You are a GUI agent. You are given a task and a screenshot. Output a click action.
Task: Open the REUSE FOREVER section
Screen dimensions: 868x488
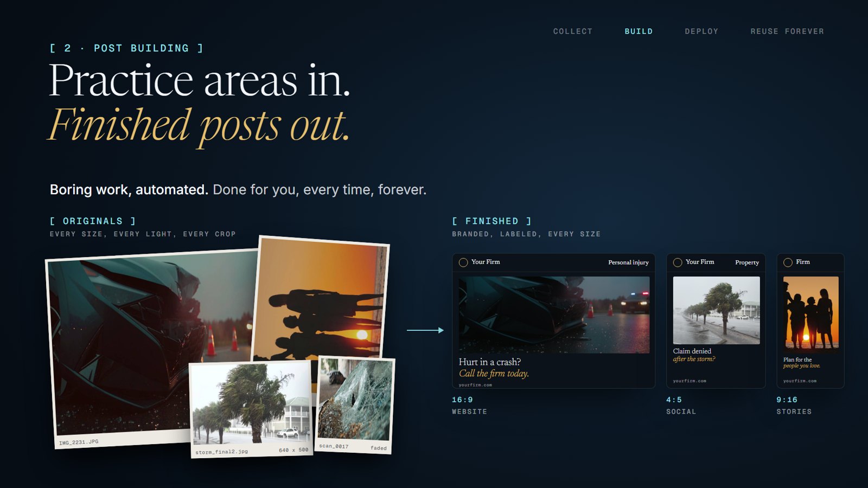coord(787,31)
